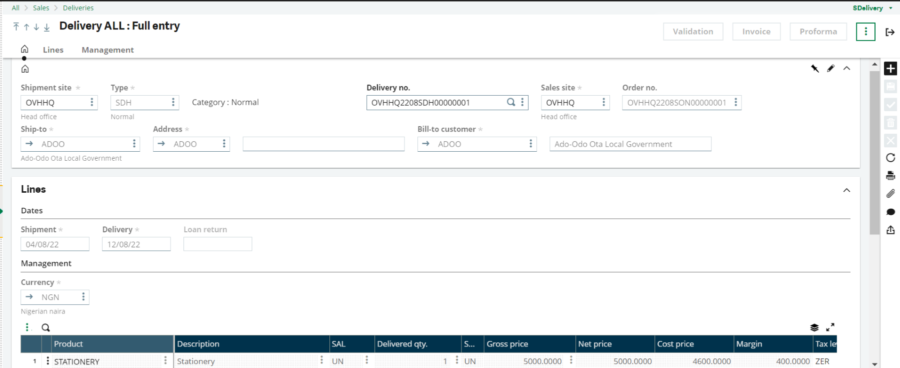Open comments via speech bubble icon

coord(890,212)
